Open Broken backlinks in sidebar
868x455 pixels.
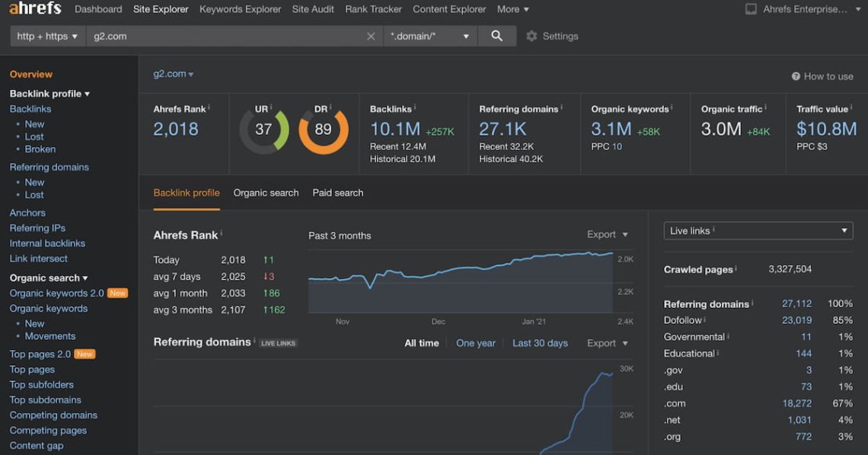(40, 149)
